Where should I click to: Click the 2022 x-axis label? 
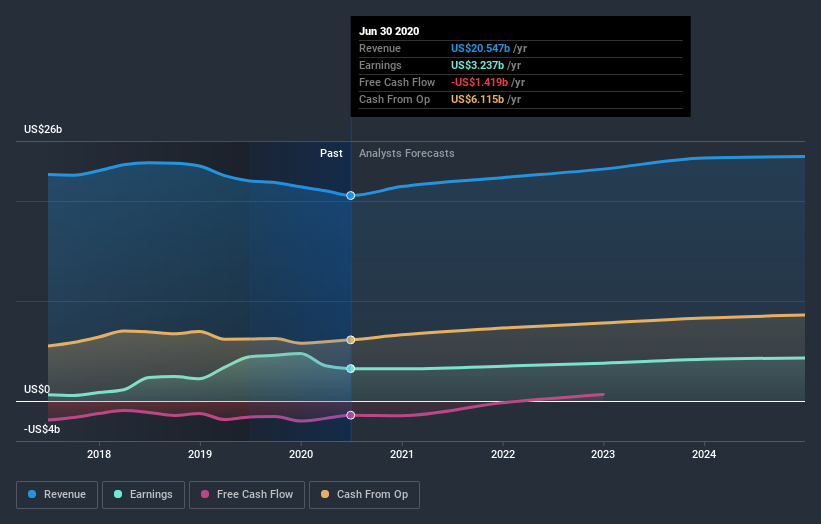[x=503, y=454]
